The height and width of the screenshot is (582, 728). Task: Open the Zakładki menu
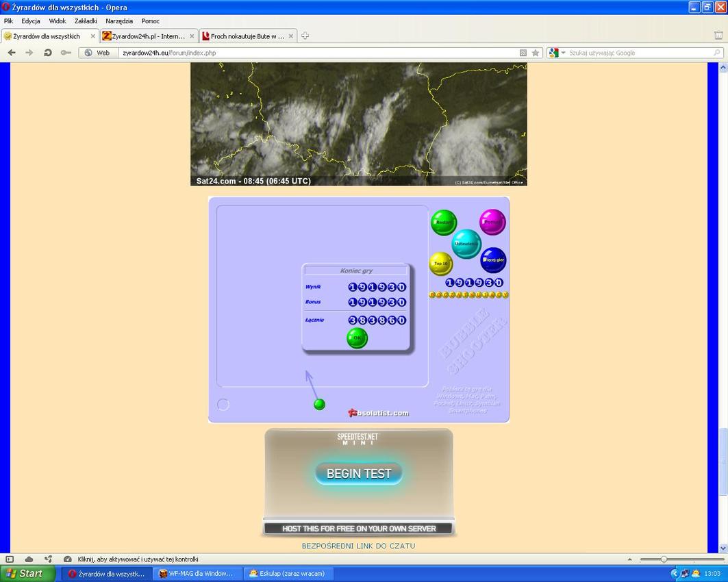86,21
